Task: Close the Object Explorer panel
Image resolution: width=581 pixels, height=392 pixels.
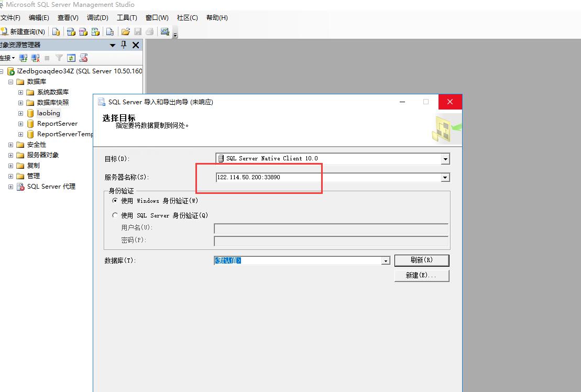Action: (136, 45)
